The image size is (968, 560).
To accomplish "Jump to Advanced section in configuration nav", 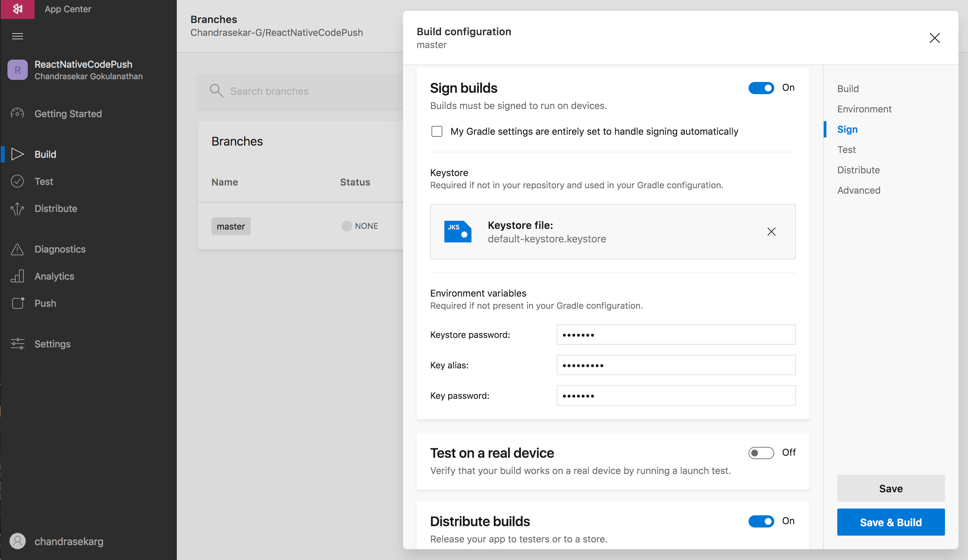I will tap(859, 190).
